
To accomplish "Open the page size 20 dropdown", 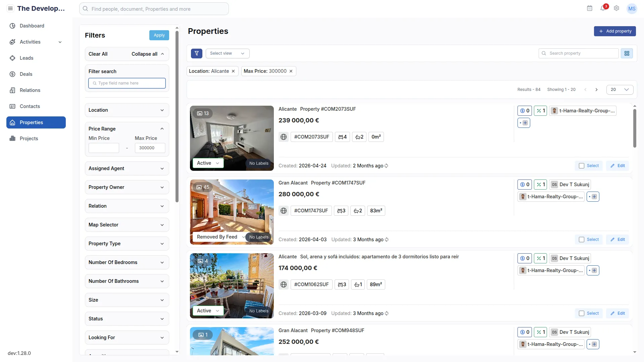I will pos(620,90).
